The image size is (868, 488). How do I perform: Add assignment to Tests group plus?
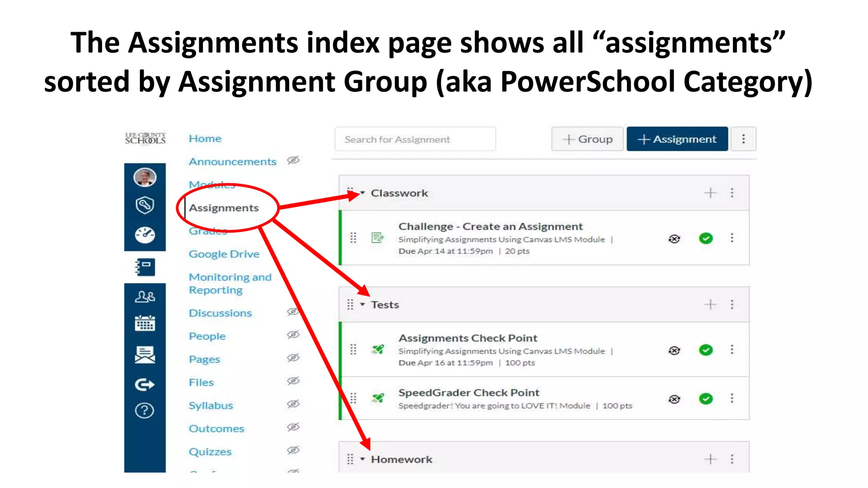click(710, 305)
